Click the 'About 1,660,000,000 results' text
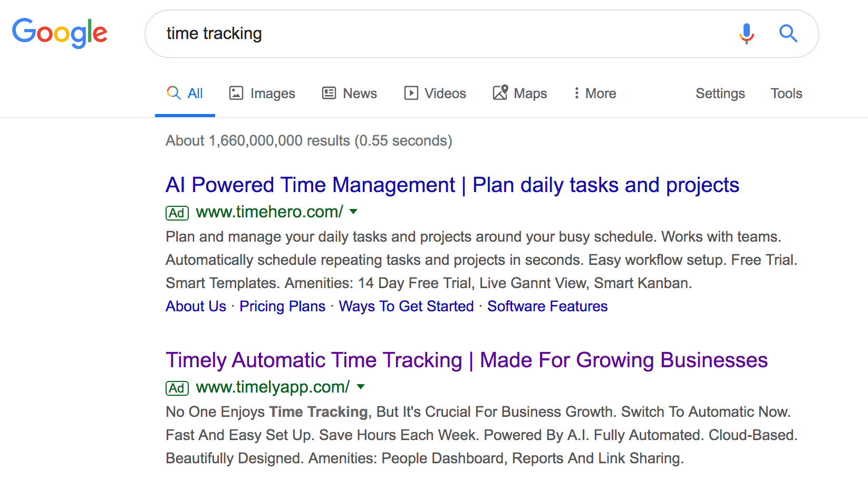 click(309, 140)
